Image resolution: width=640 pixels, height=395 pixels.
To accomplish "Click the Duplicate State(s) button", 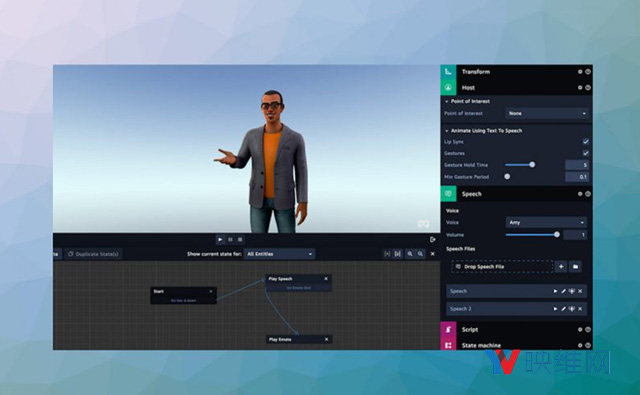I will click(x=93, y=254).
